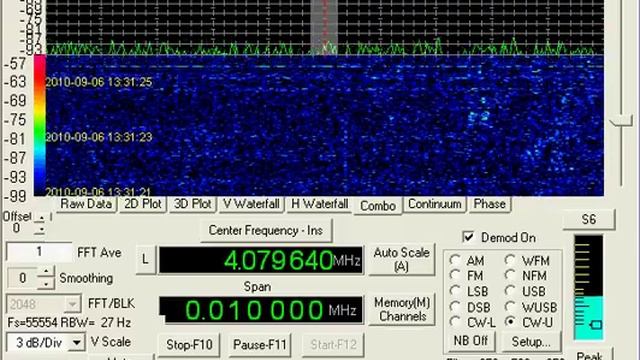This screenshot has height=360, width=640.
Task: Select WFM demodulation mode
Action: click(x=510, y=260)
